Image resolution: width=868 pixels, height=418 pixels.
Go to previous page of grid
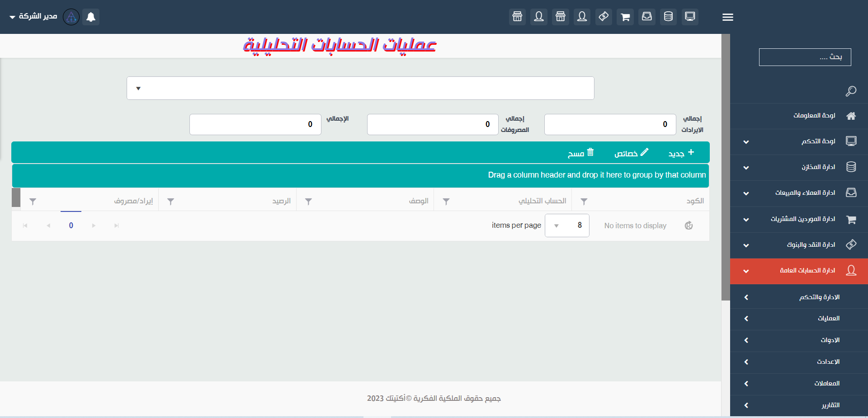click(48, 225)
